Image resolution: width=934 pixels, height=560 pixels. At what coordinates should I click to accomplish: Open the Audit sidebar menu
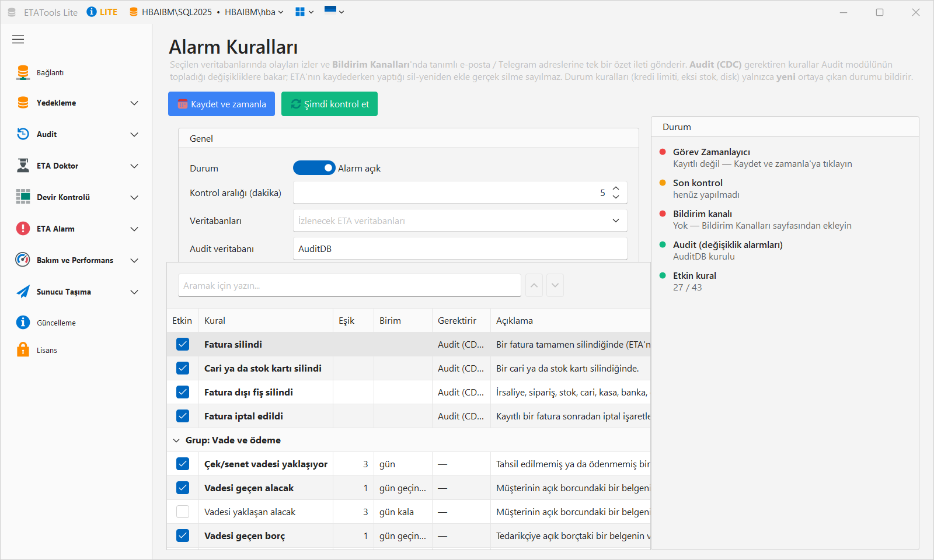pyautogui.click(x=78, y=134)
